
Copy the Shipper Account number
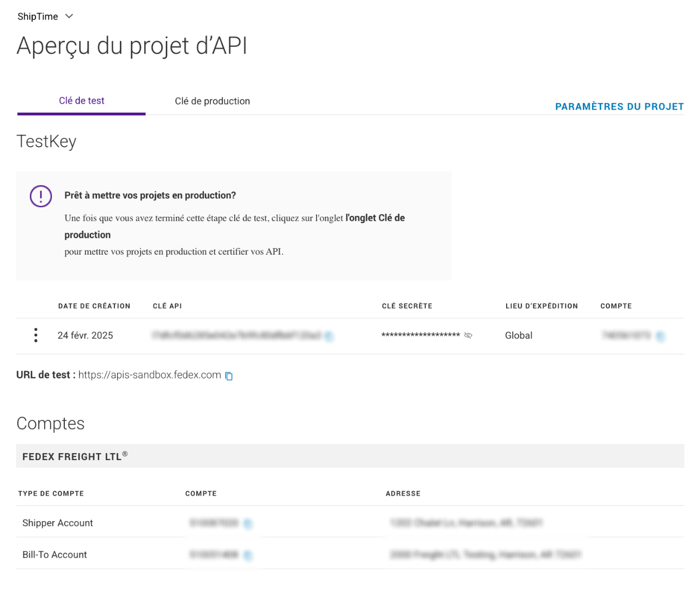248,524
